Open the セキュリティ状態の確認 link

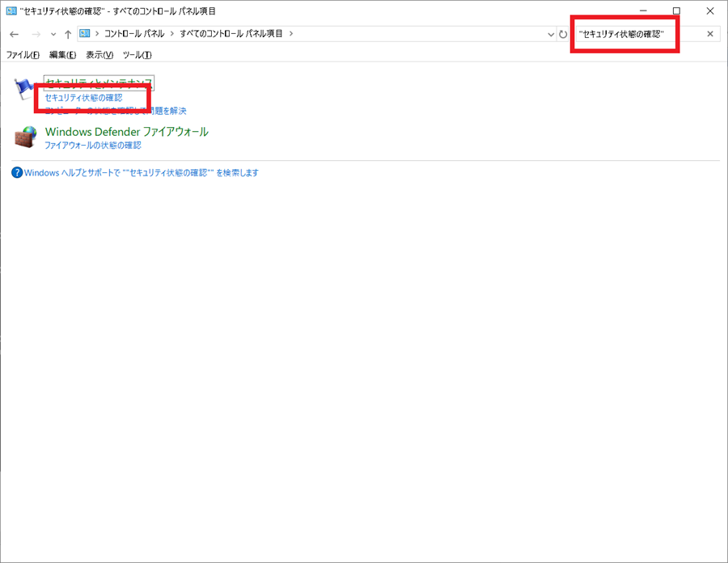tap(83, 98)
